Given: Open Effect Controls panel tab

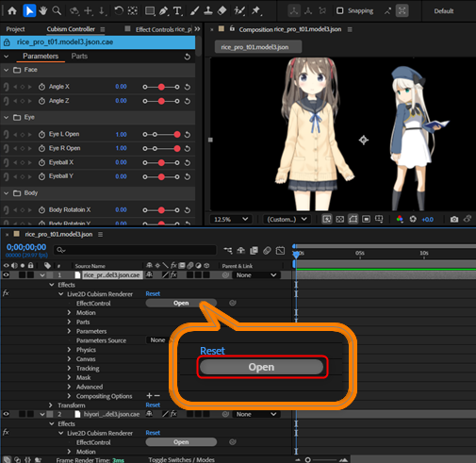Looking at the screenshot, I should pyautogui.click(x=163, y=29).
